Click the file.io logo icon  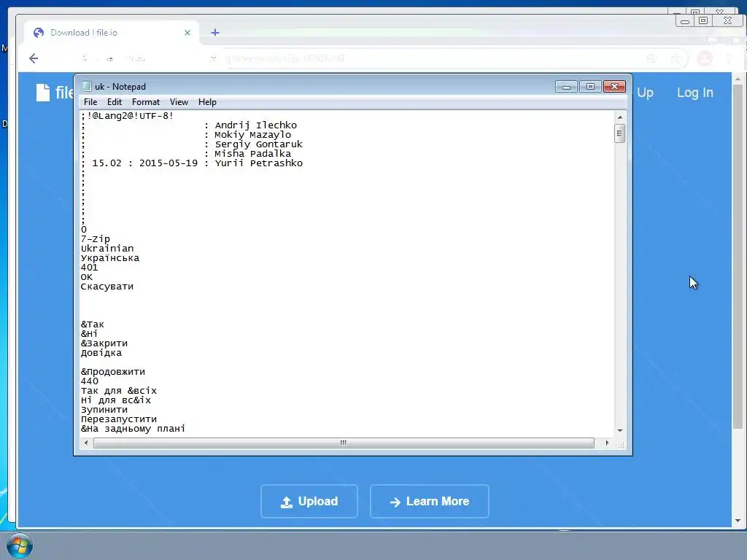(x=43, y=93)
